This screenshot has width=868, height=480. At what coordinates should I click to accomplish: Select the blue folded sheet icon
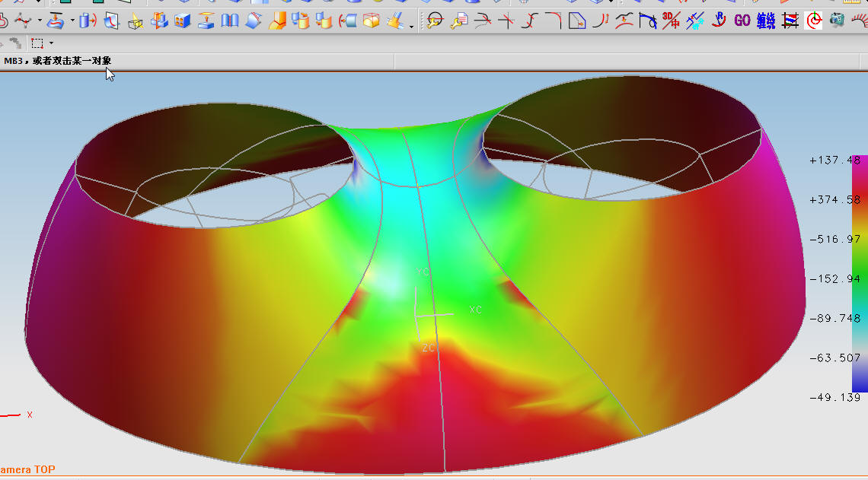(253, 21)
